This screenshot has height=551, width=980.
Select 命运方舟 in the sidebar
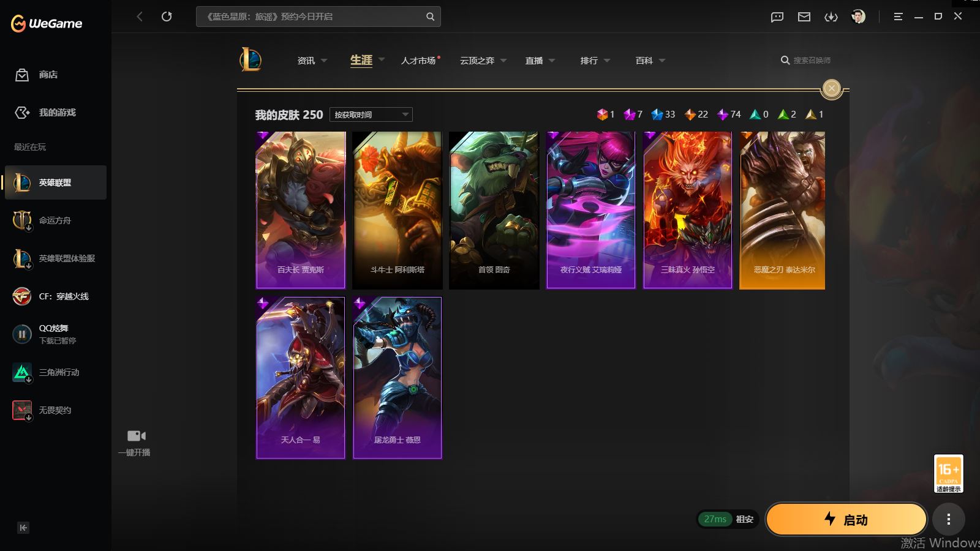click(56, 220)
